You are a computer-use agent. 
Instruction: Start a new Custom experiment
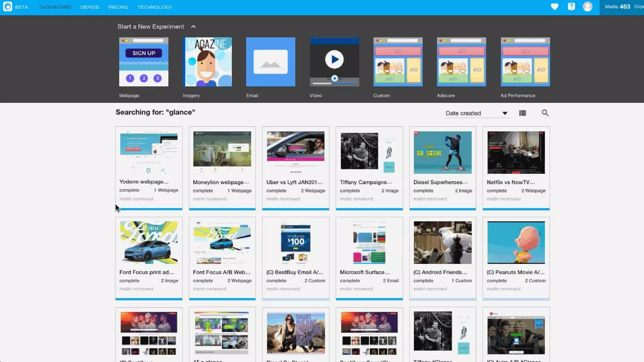(x=398, y=62)
